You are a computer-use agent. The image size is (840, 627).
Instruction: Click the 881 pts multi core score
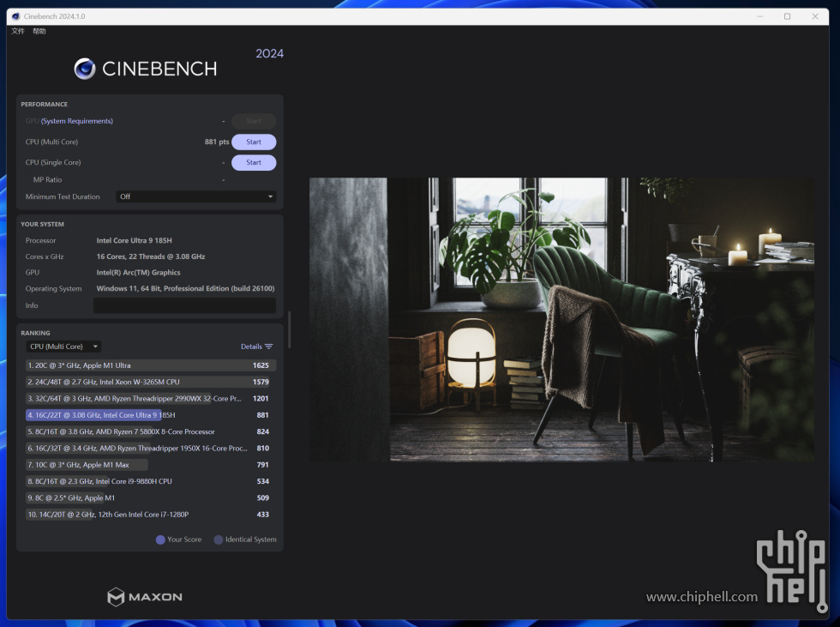[216, 142]
